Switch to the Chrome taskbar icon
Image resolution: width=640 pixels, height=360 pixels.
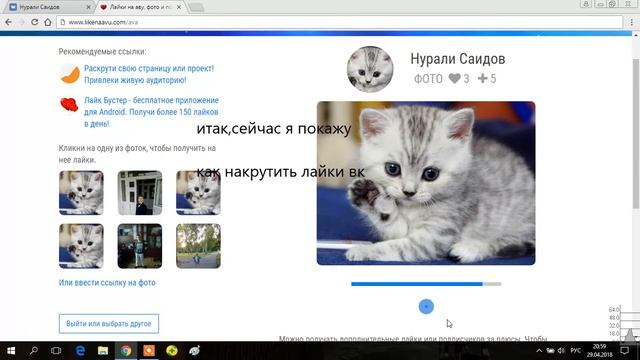point(126,351)
